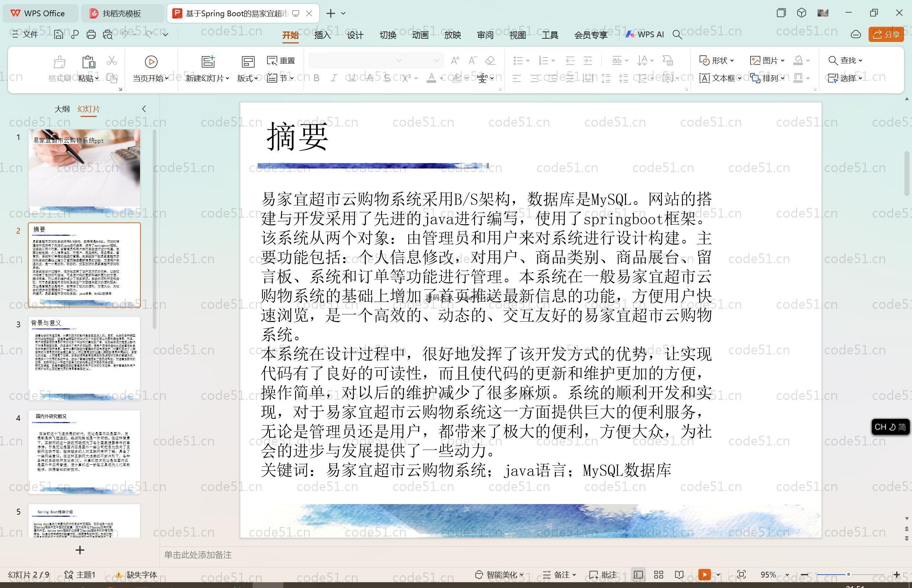Click the Comments (批注) button
Image resolution: width=912 pixels, height=588 pixels.
pyautogui.click(x=603, y=575)
